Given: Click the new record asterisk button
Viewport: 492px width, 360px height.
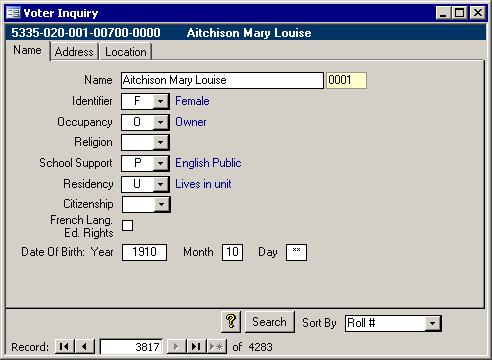Looking at the screenshot, I should [217, 347].
